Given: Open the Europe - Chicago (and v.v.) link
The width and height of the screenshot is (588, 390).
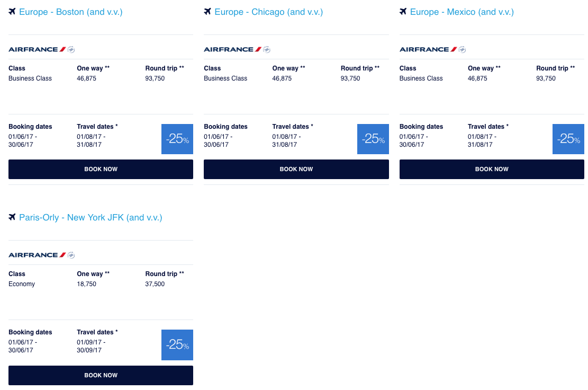Looking at the screenshot, I should click(269, 12).
